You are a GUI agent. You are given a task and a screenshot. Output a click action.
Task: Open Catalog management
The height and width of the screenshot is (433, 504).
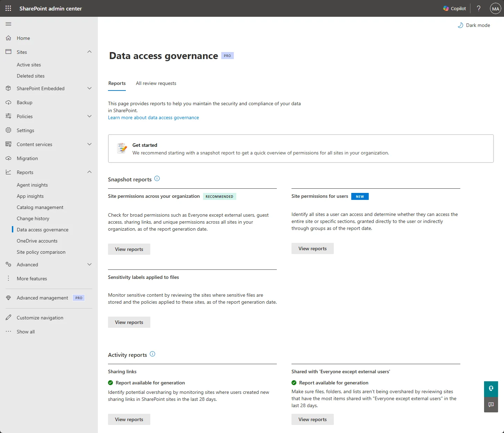point(40,207)
